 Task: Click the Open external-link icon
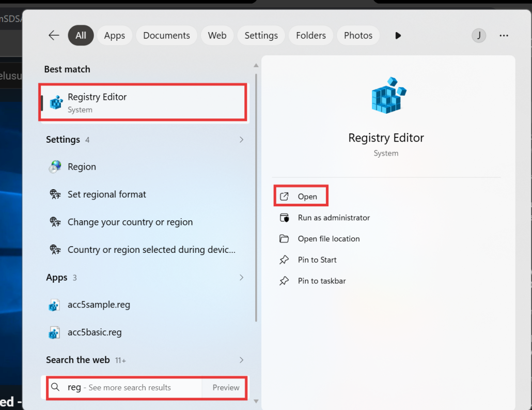click(x=284, y=196)
